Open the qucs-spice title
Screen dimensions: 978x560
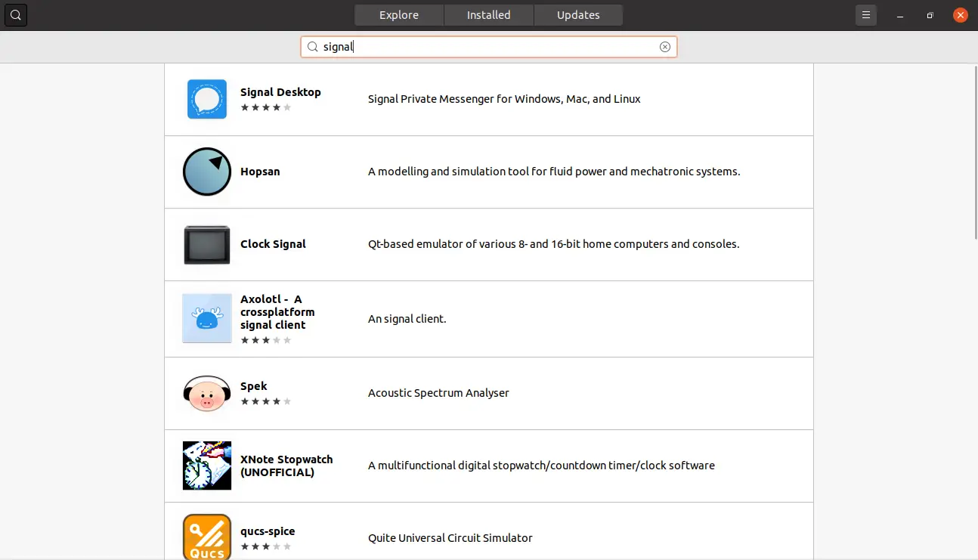point(268,531)
